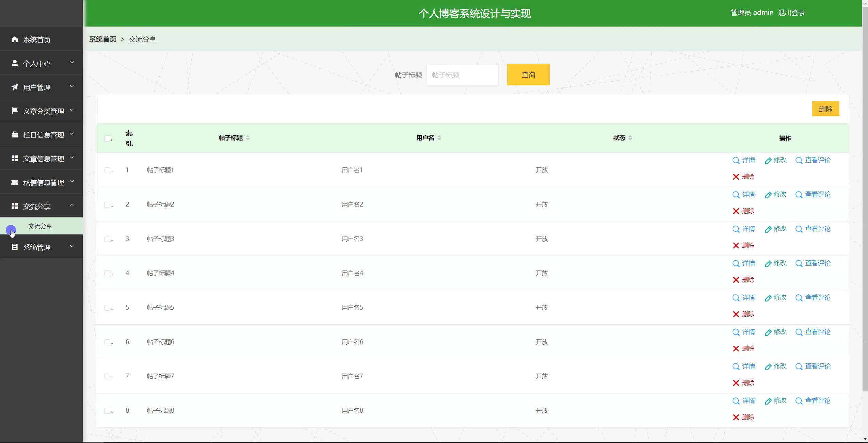Click the home icon beside 系统首页
The image size is (868, 443).
(15, 39)
